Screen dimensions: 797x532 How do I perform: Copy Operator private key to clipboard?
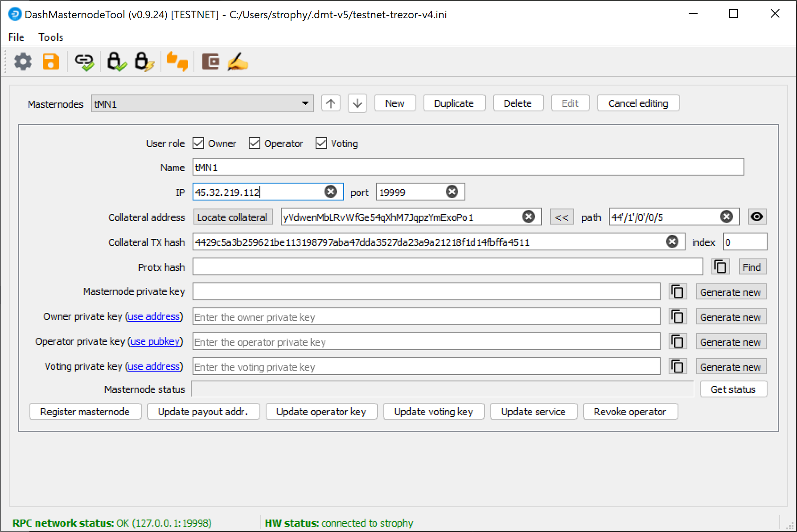pyautogui.click(x=678, y=342)
